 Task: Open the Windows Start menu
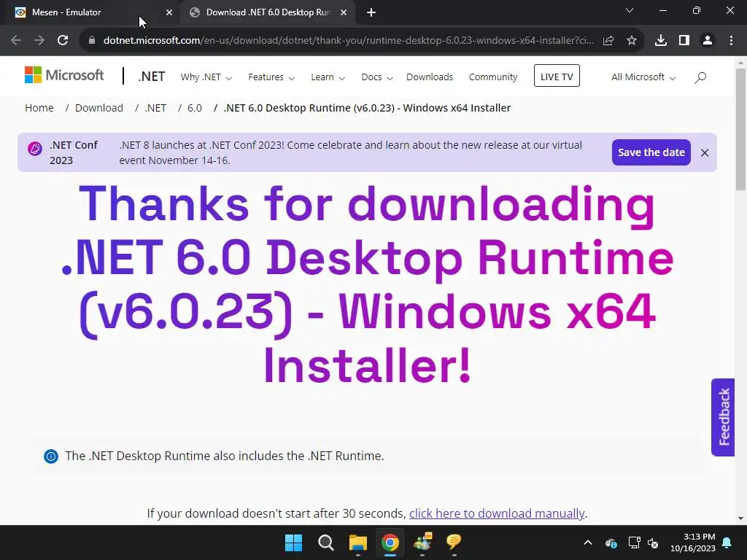pyautogui.click(x=293, y=542)
